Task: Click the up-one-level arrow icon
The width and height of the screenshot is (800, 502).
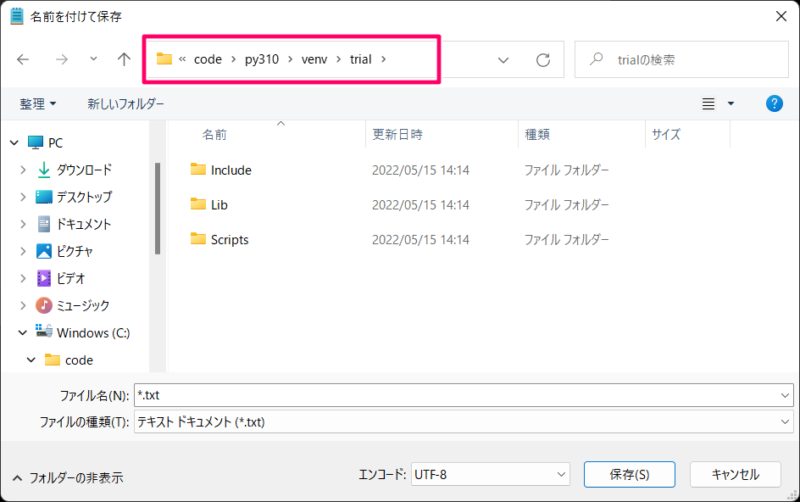Action: pyautogui.click(x=124, y=60)
